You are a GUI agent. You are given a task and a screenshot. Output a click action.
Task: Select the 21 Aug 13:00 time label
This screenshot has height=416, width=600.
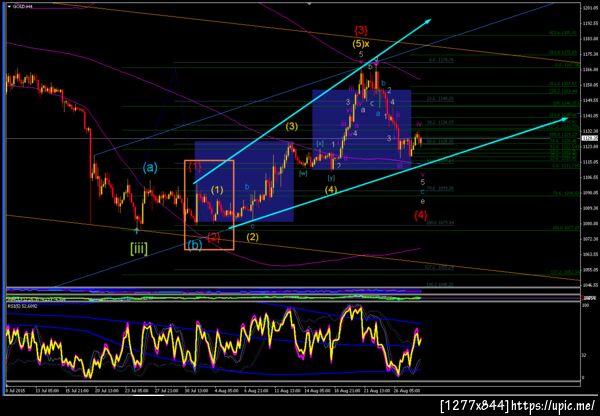(x=377, y=391)
